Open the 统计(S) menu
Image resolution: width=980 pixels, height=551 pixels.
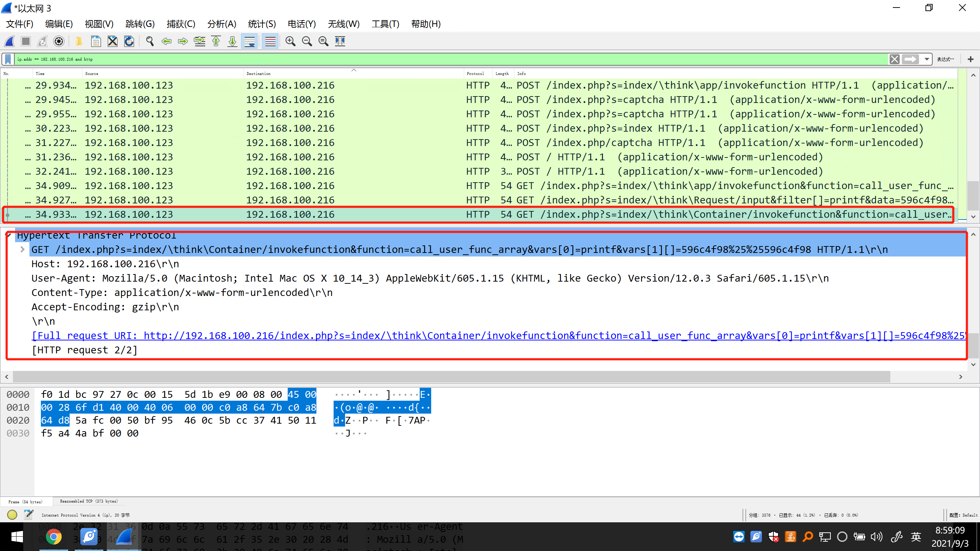262,24
